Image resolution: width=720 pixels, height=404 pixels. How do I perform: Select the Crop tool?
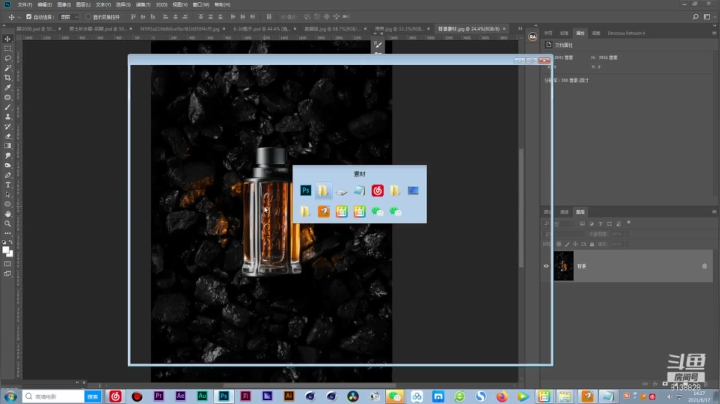click(8, 78)
